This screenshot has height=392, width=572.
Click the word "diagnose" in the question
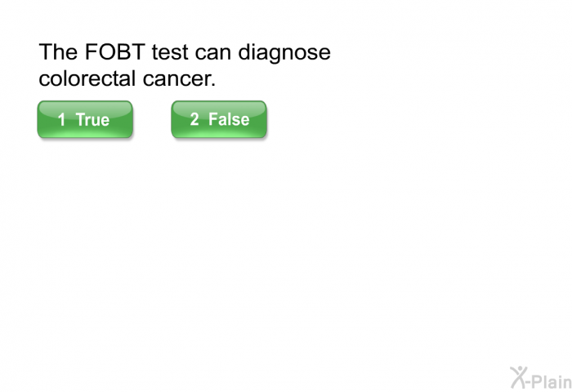[x=284, y=53]
